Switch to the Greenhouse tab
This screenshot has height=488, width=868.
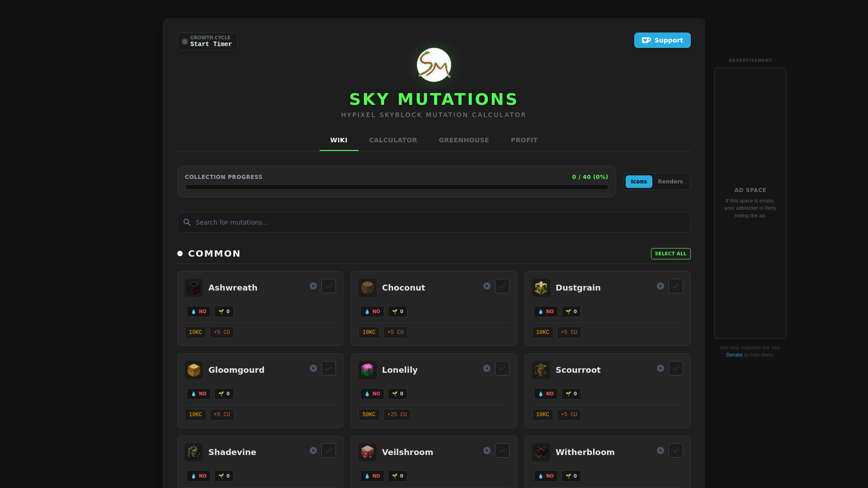pos(464,140)
